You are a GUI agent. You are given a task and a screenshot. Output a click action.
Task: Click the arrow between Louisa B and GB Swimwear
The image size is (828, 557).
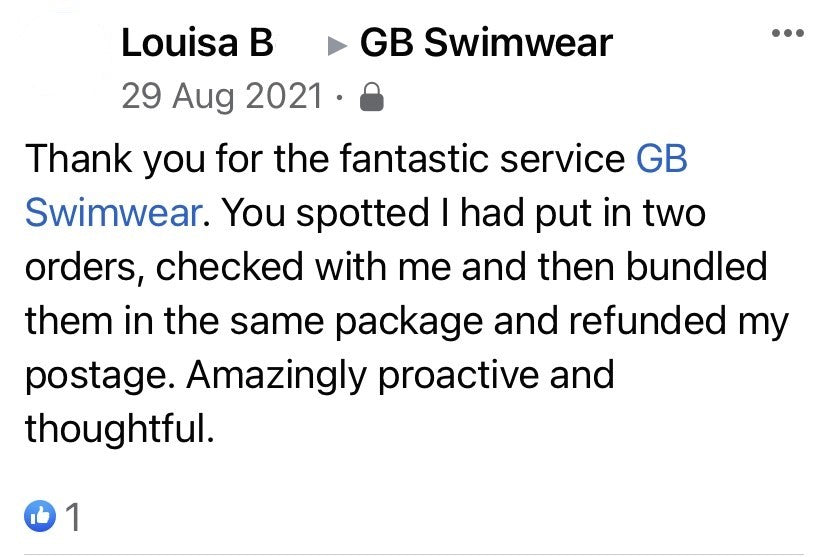pos(338,46)
